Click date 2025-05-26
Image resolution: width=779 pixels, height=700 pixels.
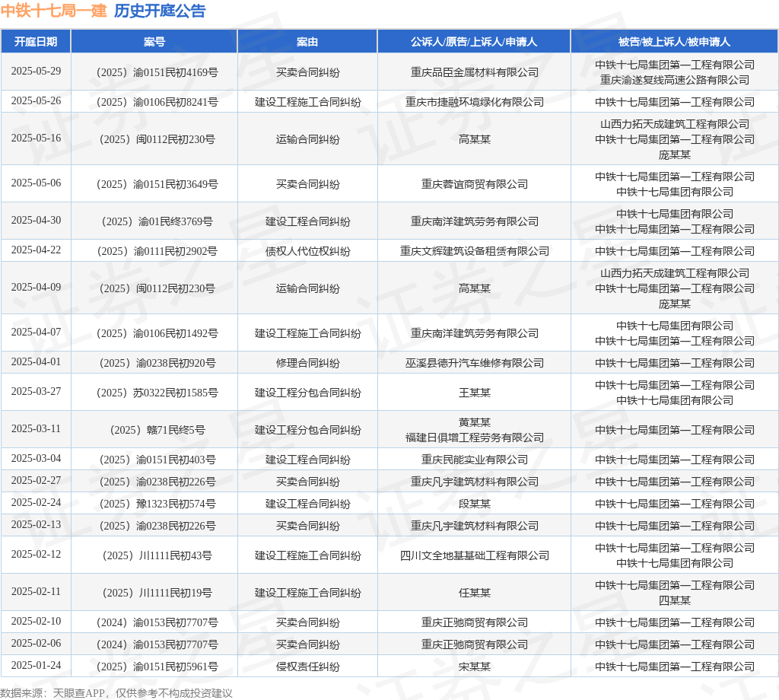point(36,101)
